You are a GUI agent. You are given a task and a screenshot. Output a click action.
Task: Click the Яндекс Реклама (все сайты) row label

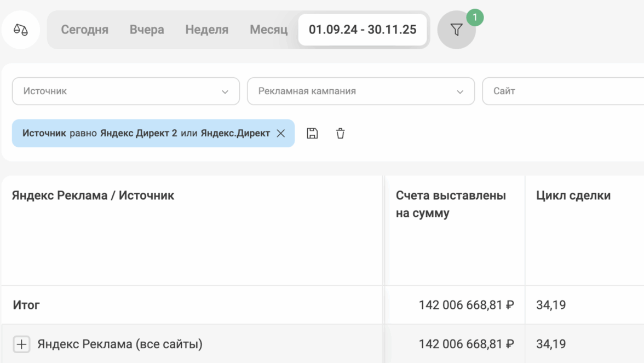tap(120, 344)
